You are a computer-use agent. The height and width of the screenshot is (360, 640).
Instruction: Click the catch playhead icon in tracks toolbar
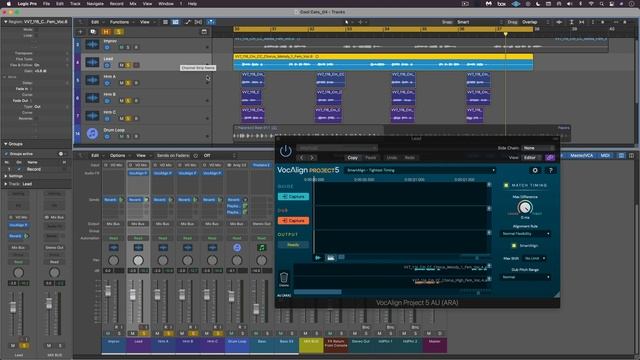pyautogui.click(x=211, y=22)
